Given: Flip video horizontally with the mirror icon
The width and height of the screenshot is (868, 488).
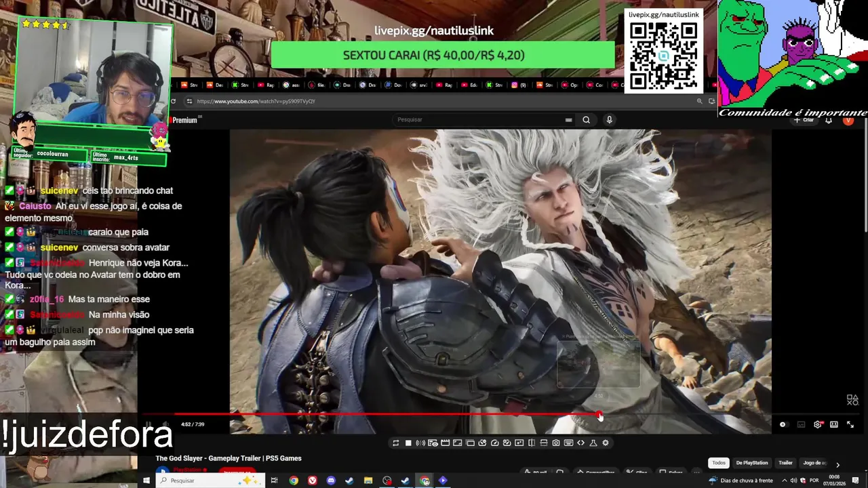Looking at the screenshot, I should point(532,443).
